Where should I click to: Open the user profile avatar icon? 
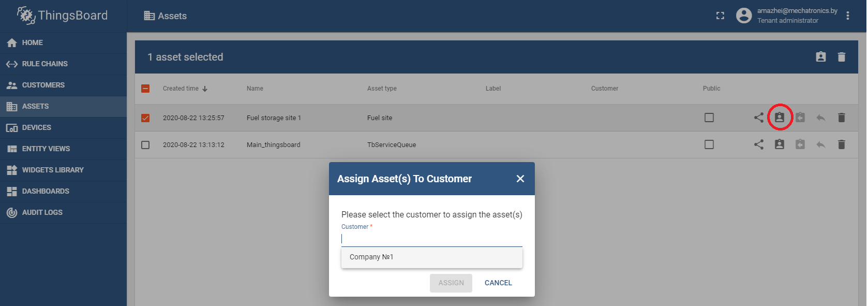pos(744,16)
